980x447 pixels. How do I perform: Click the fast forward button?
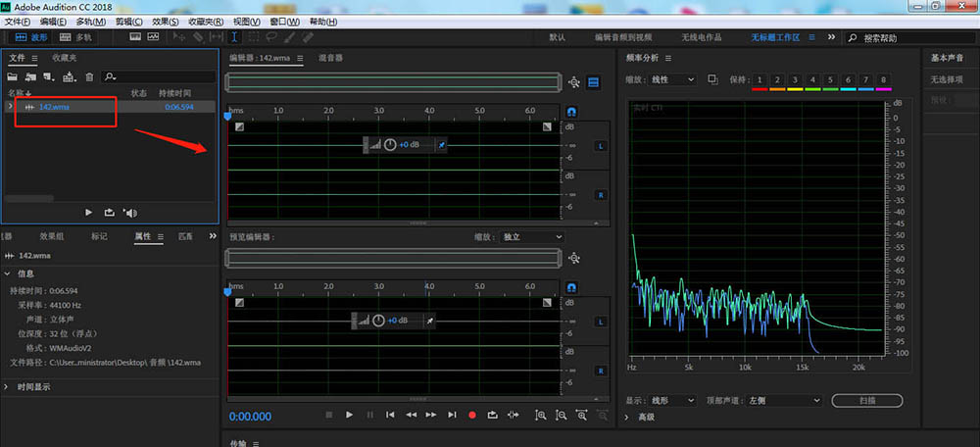(x=431, y=415)
